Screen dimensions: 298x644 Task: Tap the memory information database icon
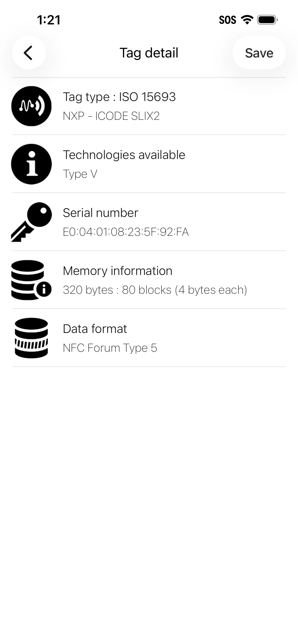tap(31, 280)
